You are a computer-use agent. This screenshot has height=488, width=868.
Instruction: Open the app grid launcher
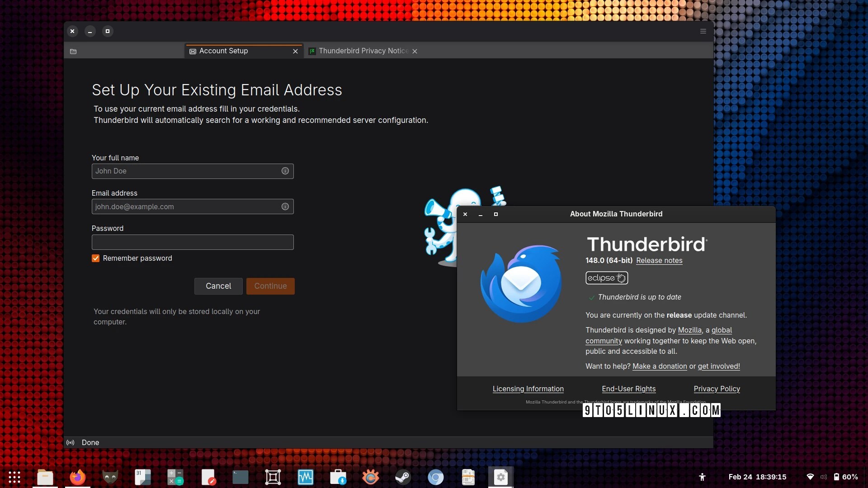(14, 477)
